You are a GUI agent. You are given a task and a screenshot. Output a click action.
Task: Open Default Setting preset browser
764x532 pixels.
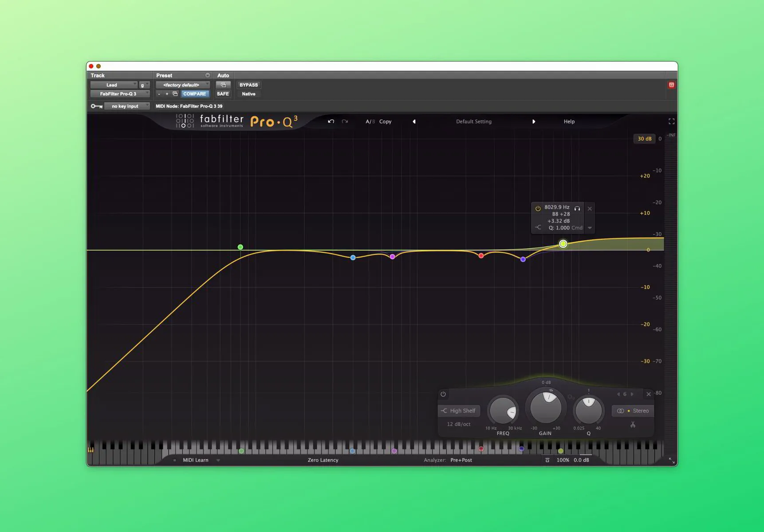[x=474, y=121]
